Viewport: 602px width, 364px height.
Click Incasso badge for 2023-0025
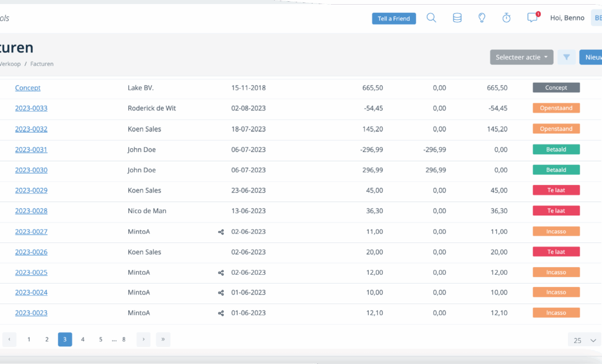click(556, 272)
